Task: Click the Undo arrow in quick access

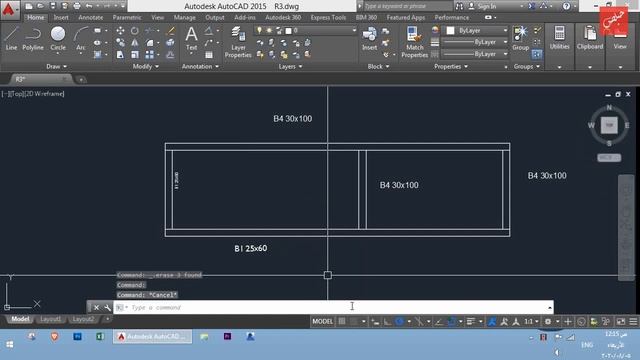Action: 89,6
